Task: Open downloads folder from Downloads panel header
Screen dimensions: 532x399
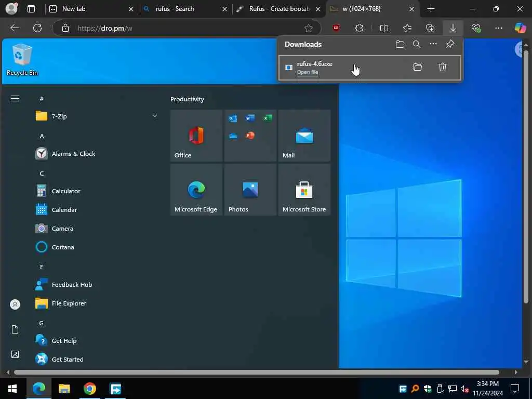Action: (x=400, y=44)
